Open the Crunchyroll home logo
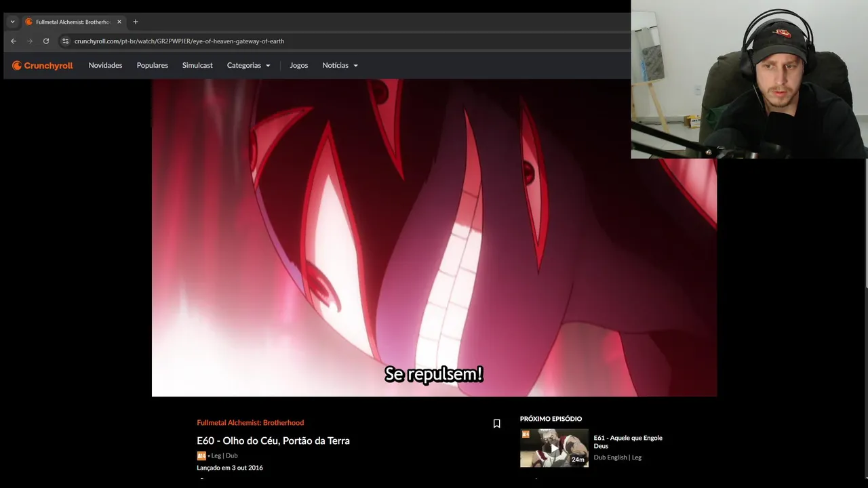868x488 pixels. [x=42, y=66]
